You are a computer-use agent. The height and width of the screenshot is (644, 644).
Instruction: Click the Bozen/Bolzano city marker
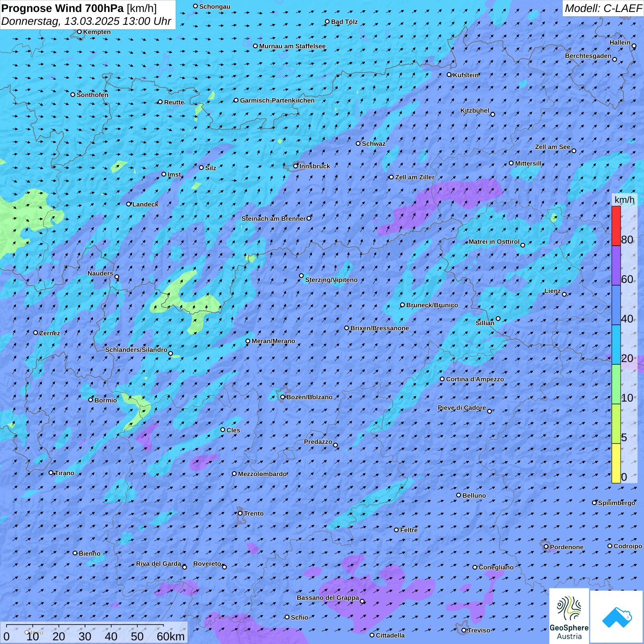[x=282, y=397]
